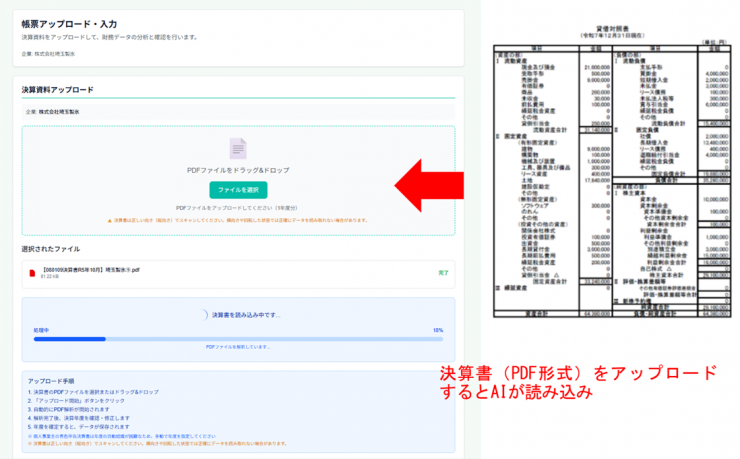
Task: Click the 10% progress value
Action: coord(438,330)
